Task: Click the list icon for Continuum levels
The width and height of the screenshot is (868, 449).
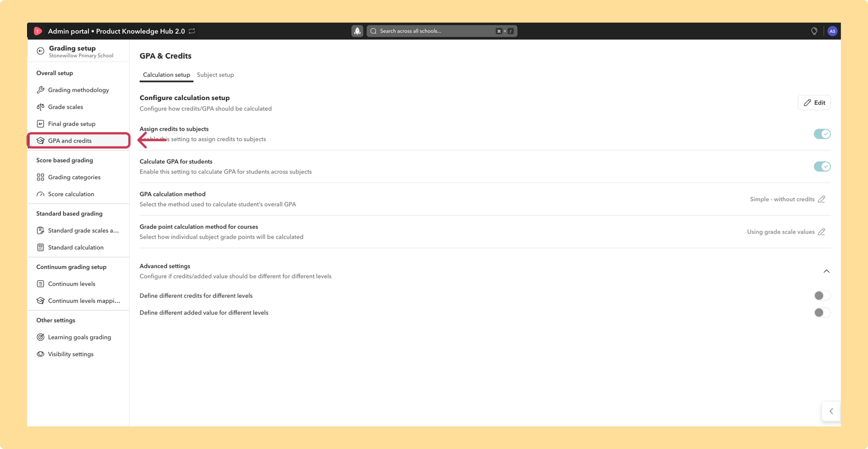Action: click(x=40, y=284)
